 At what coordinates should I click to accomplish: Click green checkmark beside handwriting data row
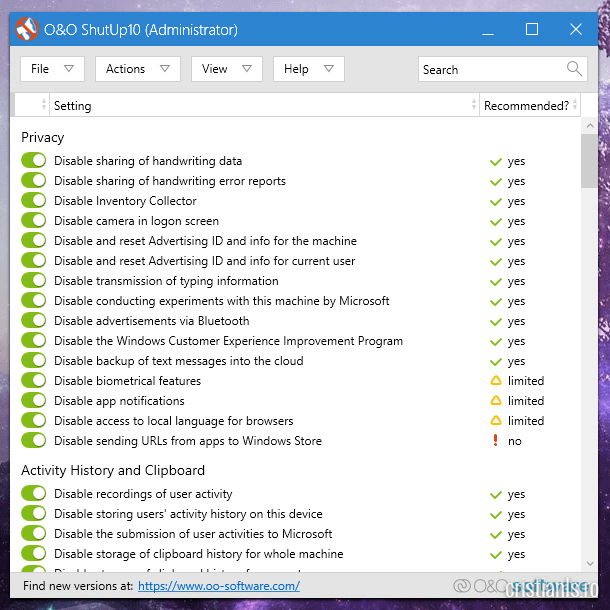496,161
